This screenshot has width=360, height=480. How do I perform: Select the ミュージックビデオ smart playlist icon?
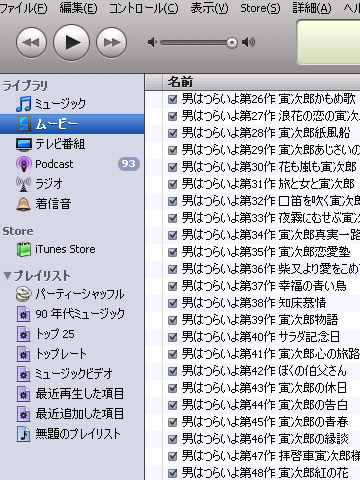pyautogui.click(x=23, y=374)
